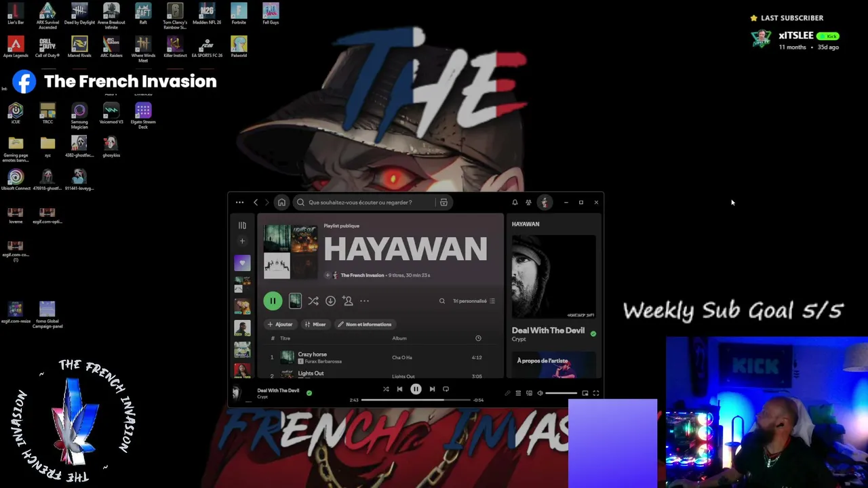Sort tracks by Titre column
Image resolution: width=868 pixels, height=488 pixels.
click(285, 338)
